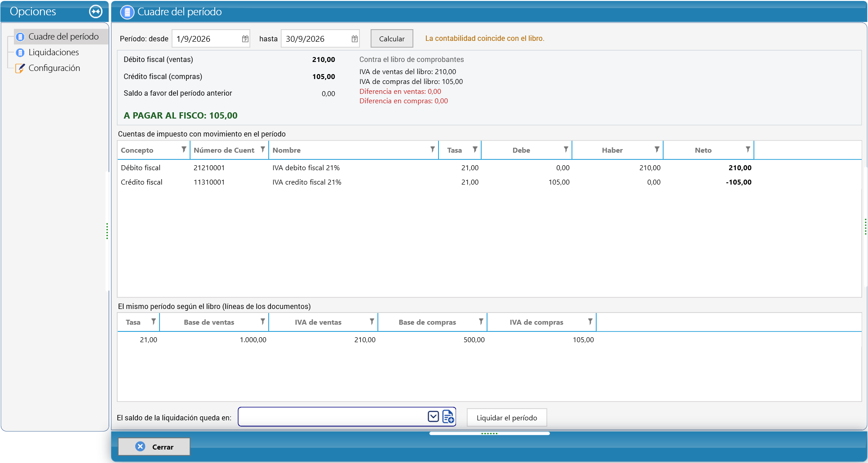
Task: Filter the Tasa column in accounts grid
Action: coord(475,150)
